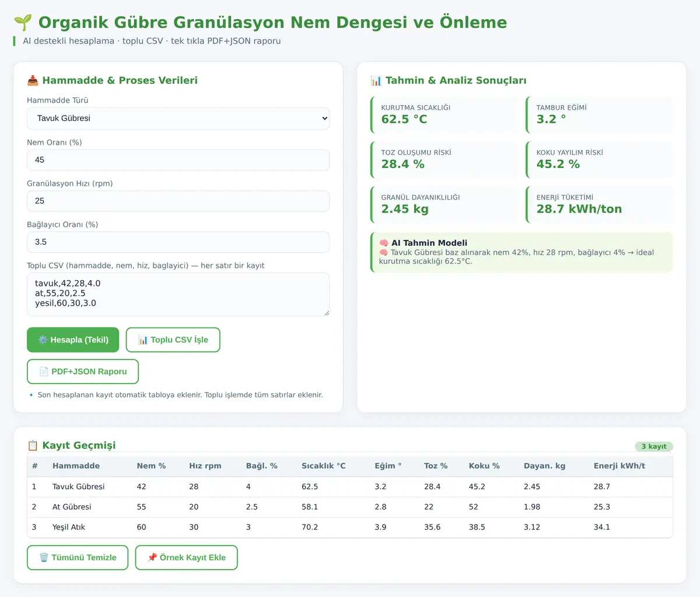Select the Koku Yayılım Riski 45.2 % card

[x=600, y=160]
